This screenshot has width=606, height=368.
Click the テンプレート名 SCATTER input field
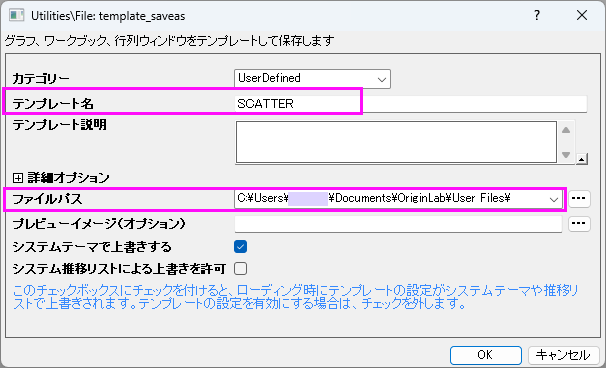[411, 104]
